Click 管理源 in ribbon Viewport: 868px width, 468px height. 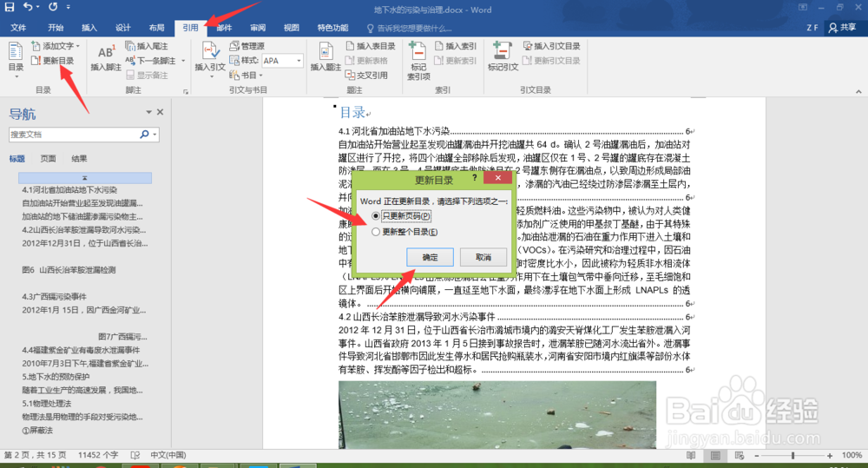pyautogui.click(x=247, y=46)
